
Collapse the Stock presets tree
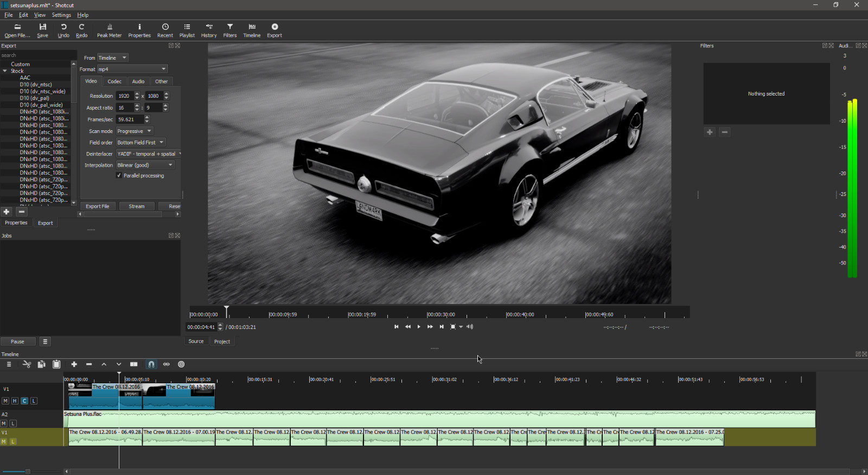[x=5, y=71]
